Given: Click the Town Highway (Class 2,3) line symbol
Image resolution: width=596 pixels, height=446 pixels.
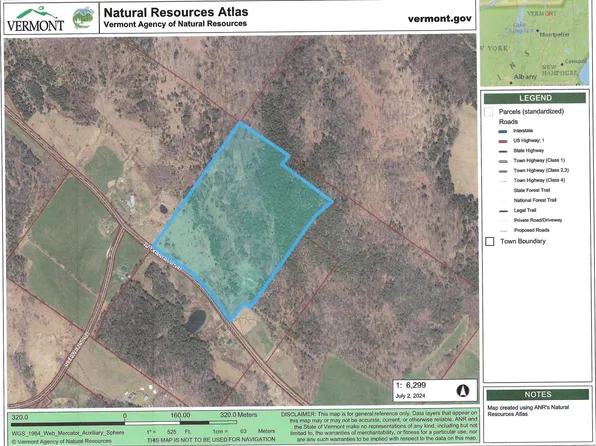Looking at the screenshot, I should pyautogui.click(x=502, y=171).
